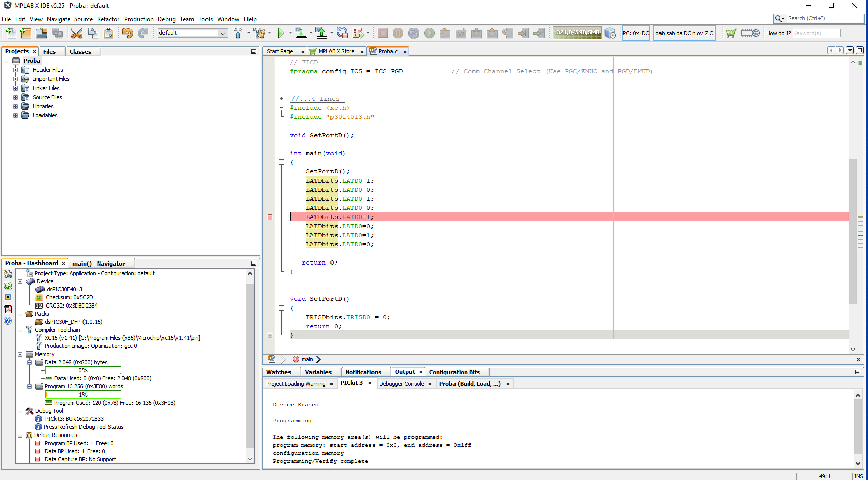Open the Production menu
Screen dimensions: 868x480
click(139, 19)
